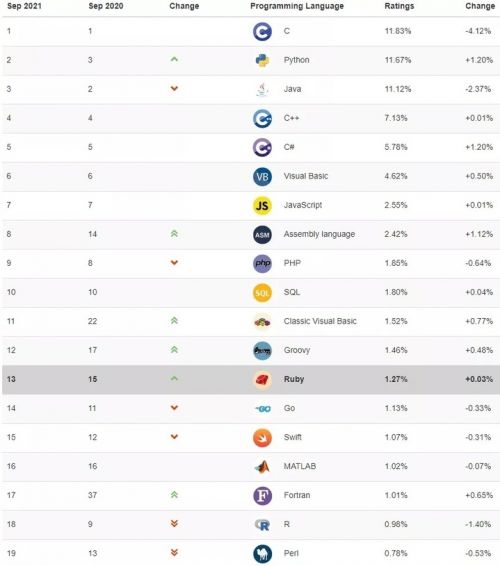
Task: Open the Classic Visual Basic entry
Action: (320, 321)
